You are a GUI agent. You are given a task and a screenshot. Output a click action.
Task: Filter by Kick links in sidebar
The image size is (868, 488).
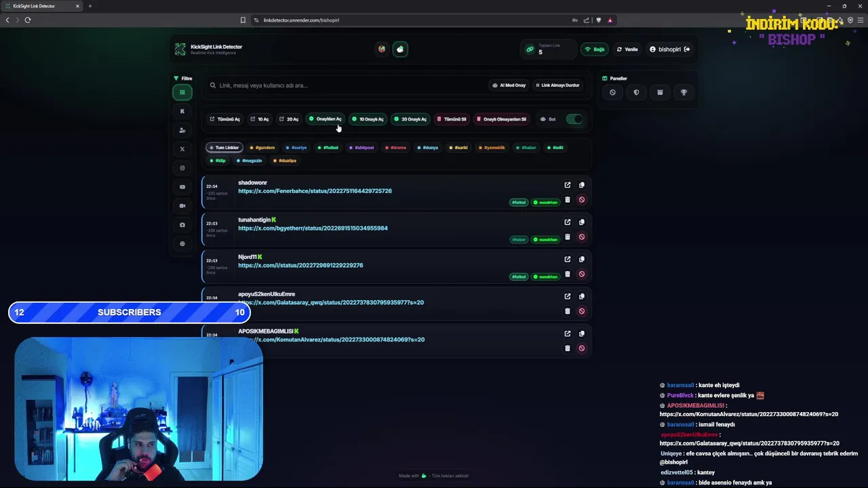tap(182, 111)
